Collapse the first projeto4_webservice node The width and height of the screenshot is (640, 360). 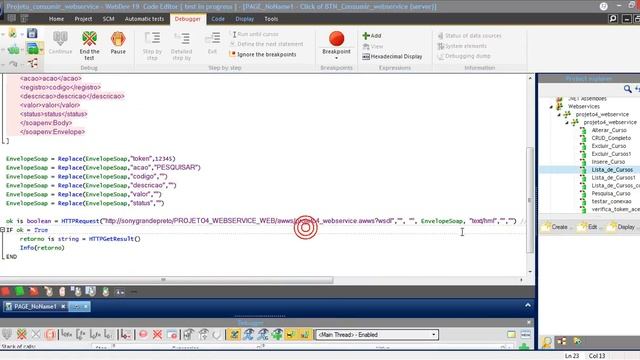[x=559, y=115]
